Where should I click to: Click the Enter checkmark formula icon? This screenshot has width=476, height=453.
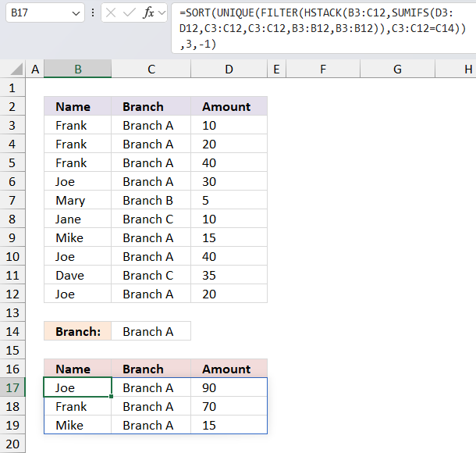tap(130, 12)
